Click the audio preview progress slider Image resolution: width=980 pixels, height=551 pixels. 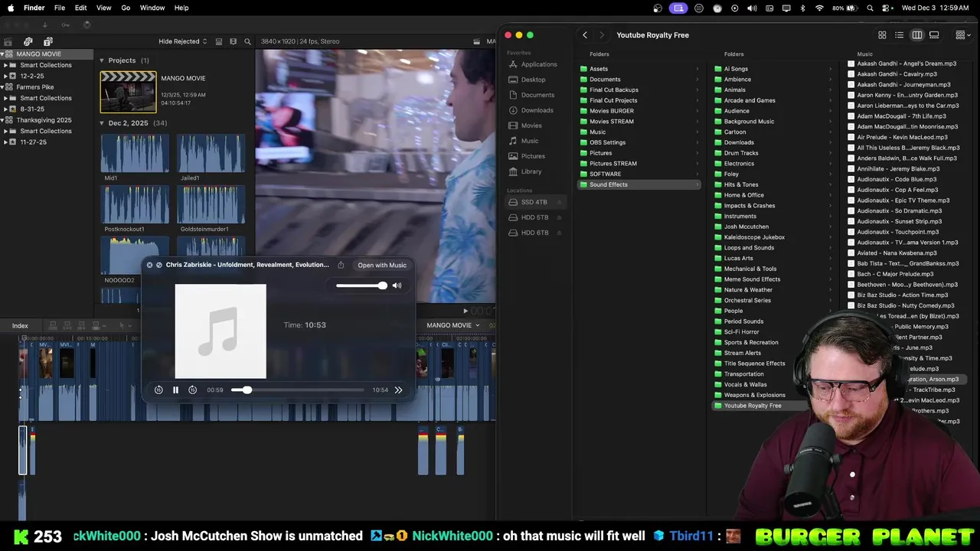pos(298,390)
